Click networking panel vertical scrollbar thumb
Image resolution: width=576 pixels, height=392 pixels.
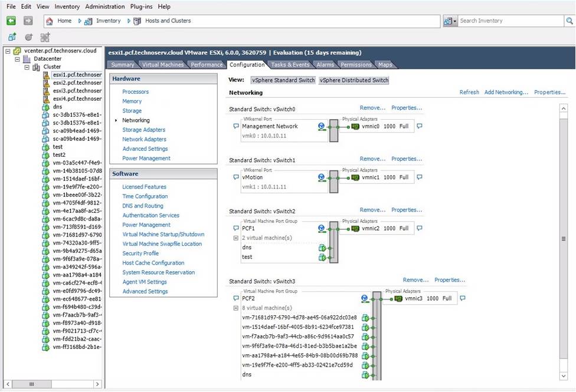click(x=564, y=239)
